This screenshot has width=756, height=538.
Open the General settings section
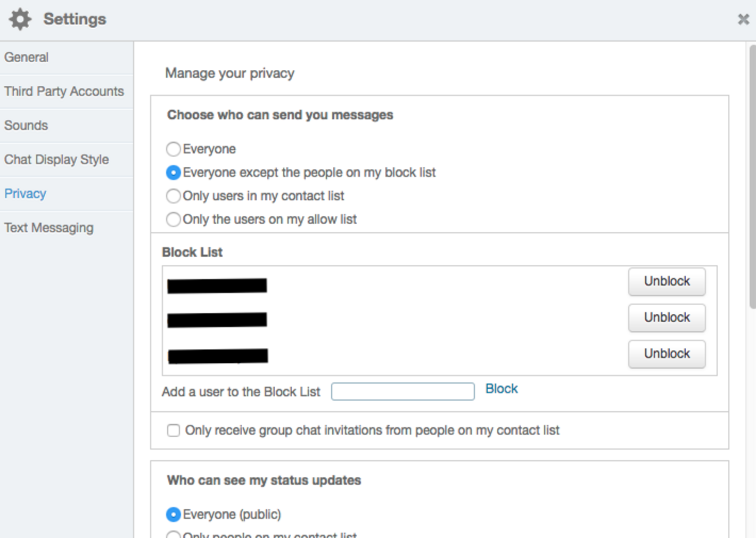(26, 57)
